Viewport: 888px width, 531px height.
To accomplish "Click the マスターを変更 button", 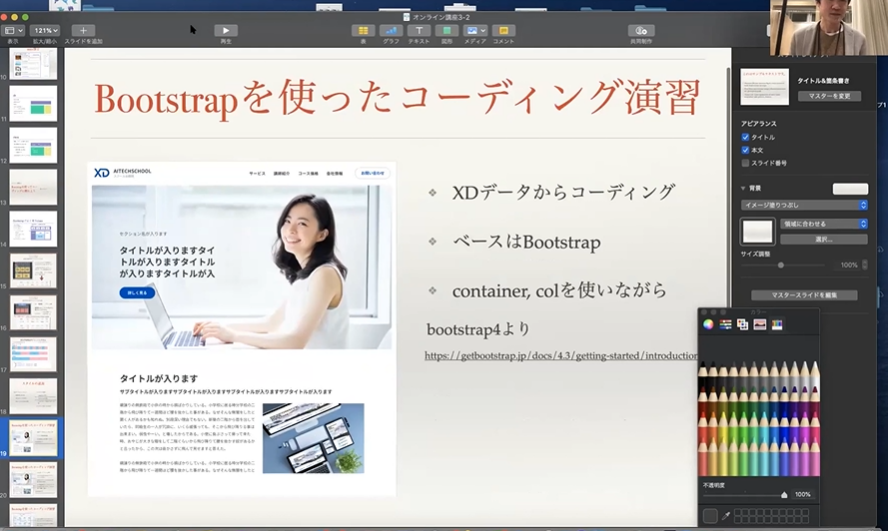I will (829, 96).
